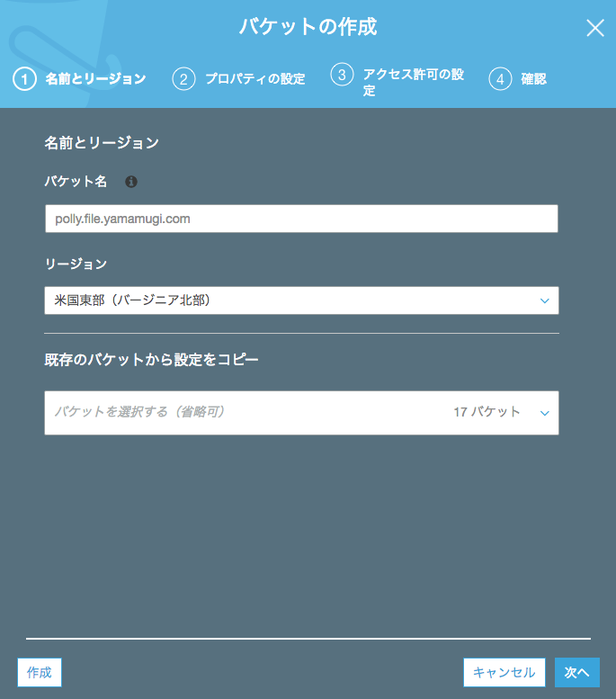Click step 3 circle number icon

[x=342, y=75]
